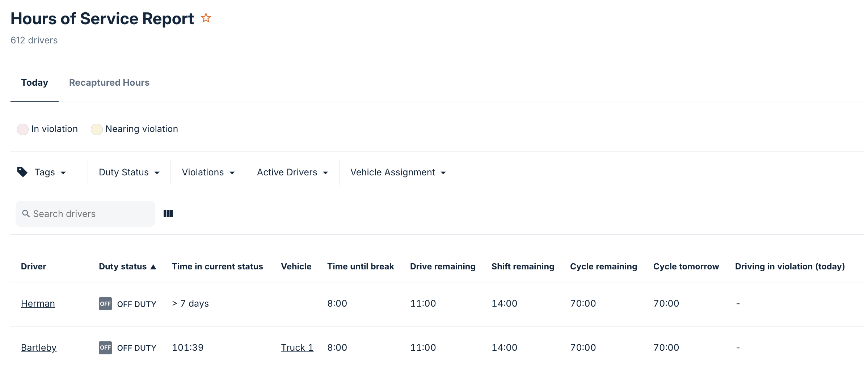Switch to the Recaptured Hours tab
The image size is (868, 371).
click(109, 83)
